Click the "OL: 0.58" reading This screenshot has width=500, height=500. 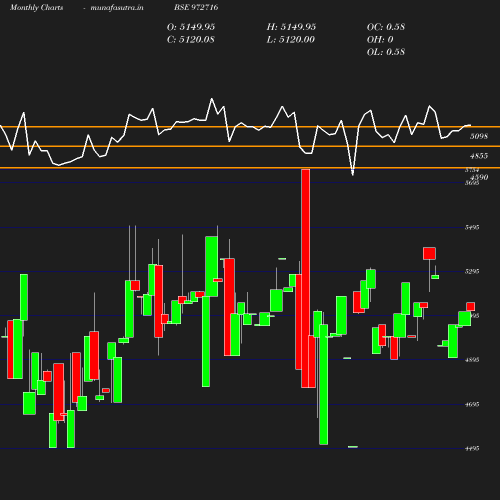pos(386,52)
